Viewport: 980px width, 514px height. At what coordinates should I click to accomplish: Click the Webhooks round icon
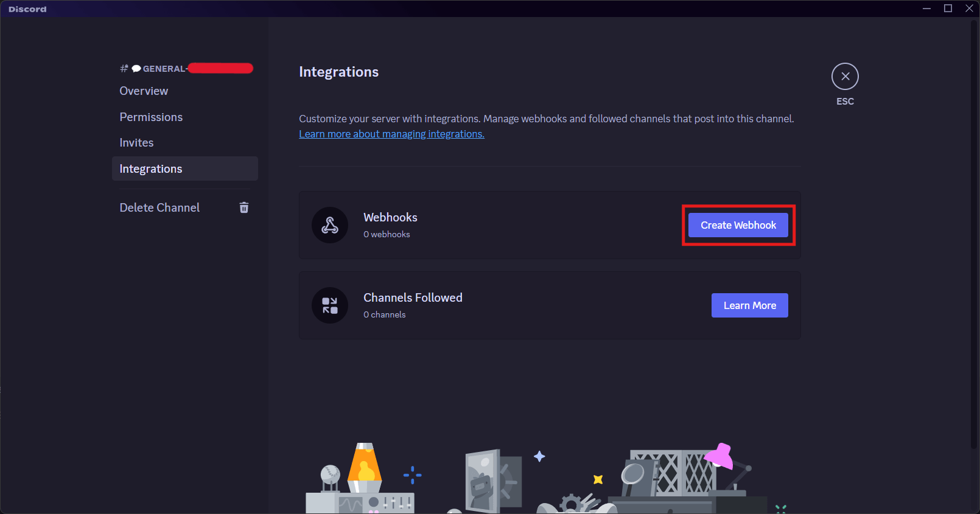click(x=330, y=225)
